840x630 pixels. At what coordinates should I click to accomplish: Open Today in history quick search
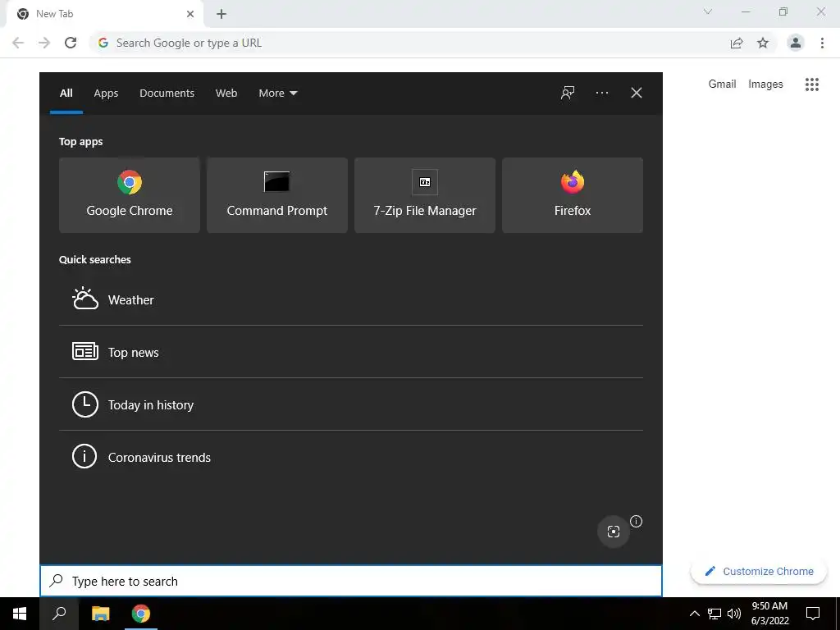351,404
